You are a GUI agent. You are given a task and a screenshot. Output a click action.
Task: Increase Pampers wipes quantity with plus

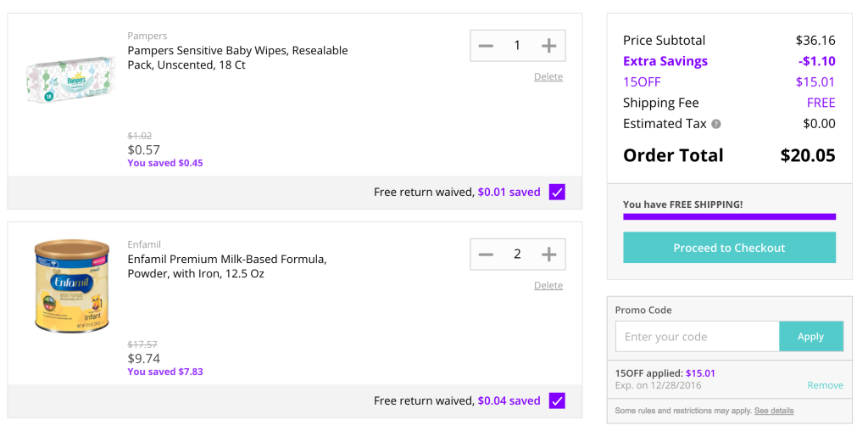pos(548,46)
